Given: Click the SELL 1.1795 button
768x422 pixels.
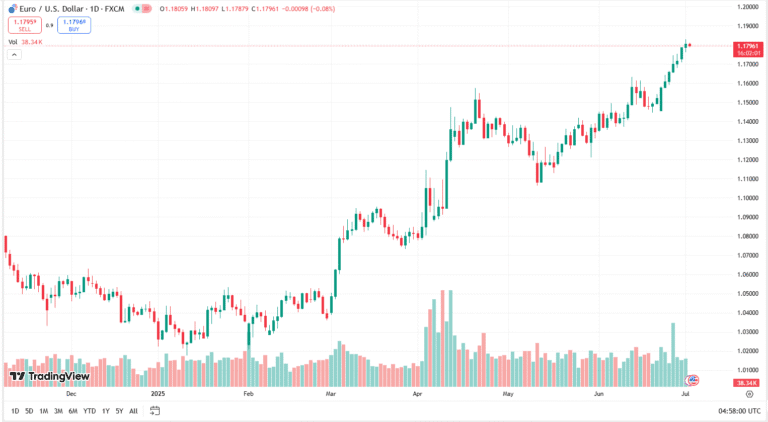Looking at the screenshot, I should click(x=24, y=25).
